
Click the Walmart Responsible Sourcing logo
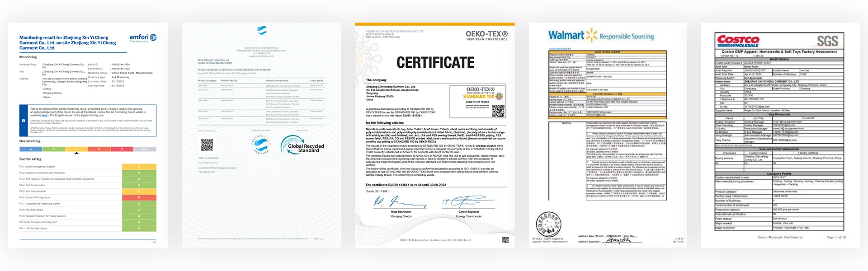pyautogui.click(x=601, y=35)
